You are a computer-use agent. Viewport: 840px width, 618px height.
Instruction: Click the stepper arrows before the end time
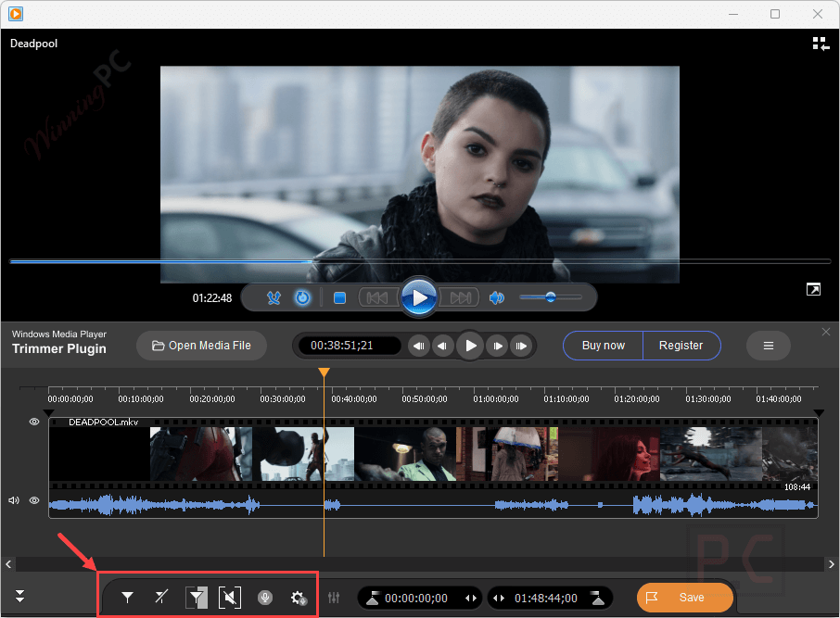499,599
